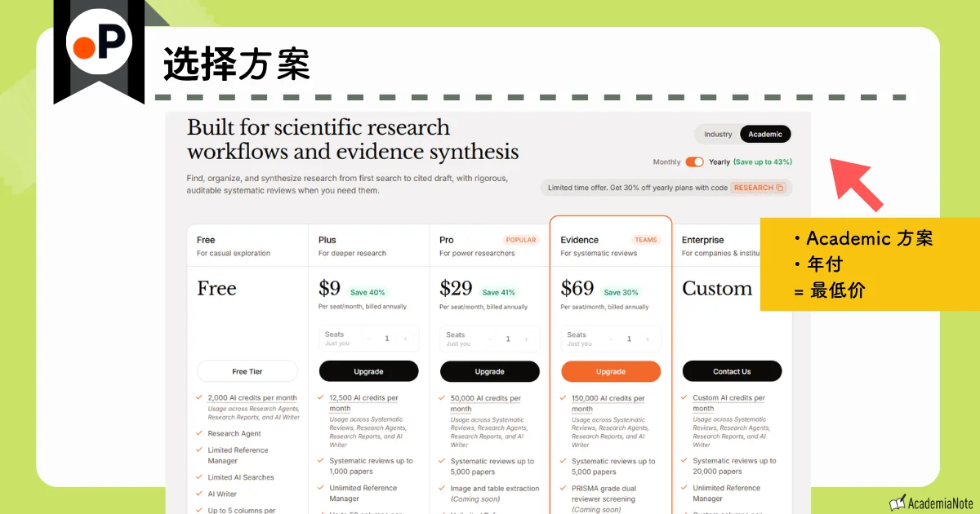Click the $9 price in Plus
Image resolution: width=980 pixels, height=514 pixels.
point(329,289)
